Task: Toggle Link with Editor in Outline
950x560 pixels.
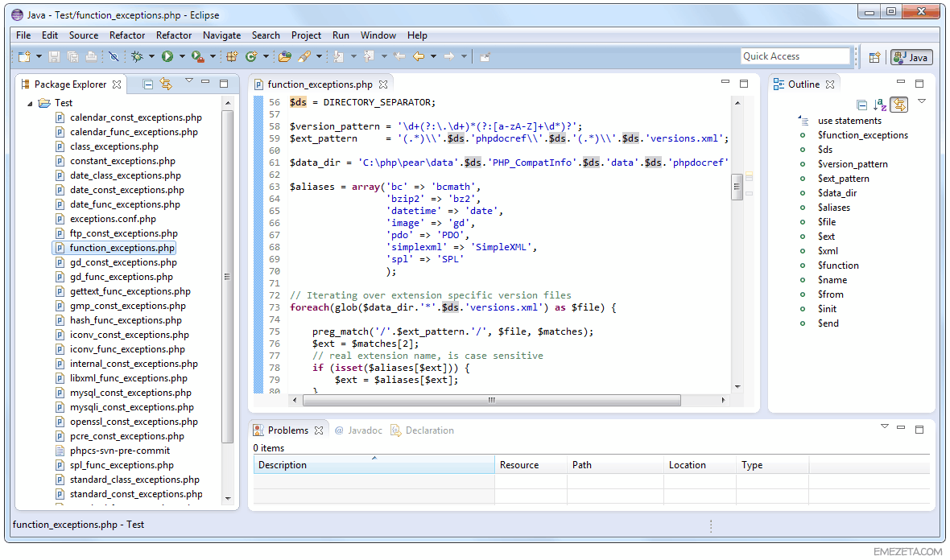Action: click(x=899, y=105)
